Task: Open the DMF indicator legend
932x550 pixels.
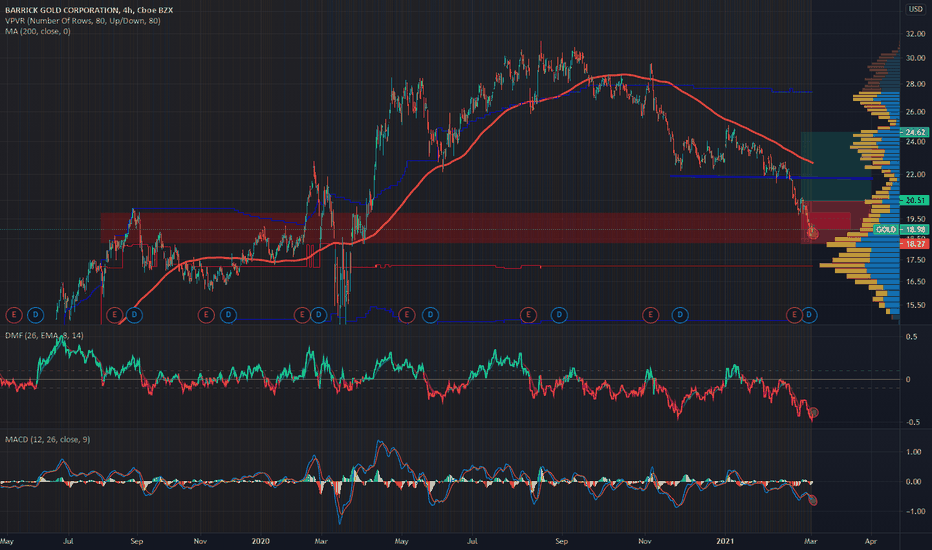Action: tap(44, 335)
